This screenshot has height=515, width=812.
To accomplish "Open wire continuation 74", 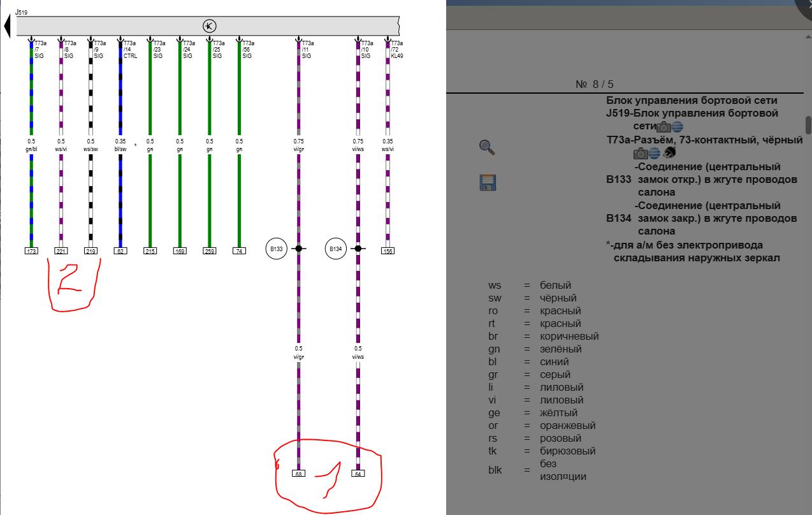I will pyautogui.click(x=239, y=251).
